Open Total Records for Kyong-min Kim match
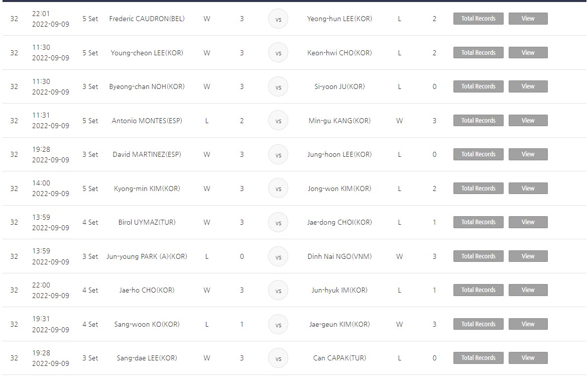 478,189
